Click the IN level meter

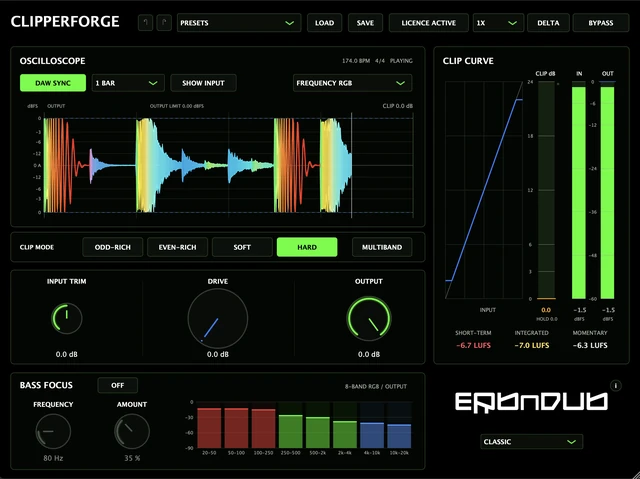tap(579, 190)
